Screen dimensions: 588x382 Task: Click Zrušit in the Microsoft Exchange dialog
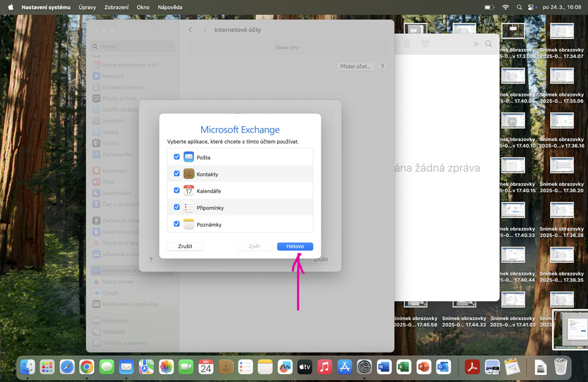pos(185,246)
